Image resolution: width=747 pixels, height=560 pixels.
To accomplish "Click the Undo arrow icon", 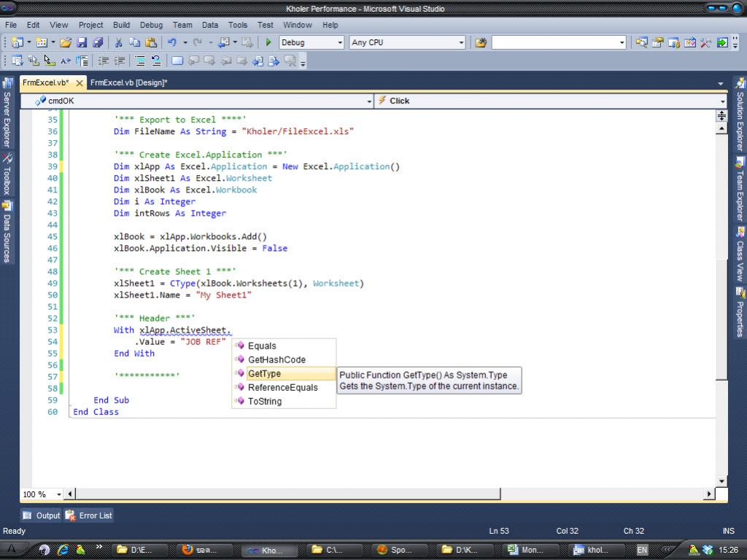I will coord(171,42).
